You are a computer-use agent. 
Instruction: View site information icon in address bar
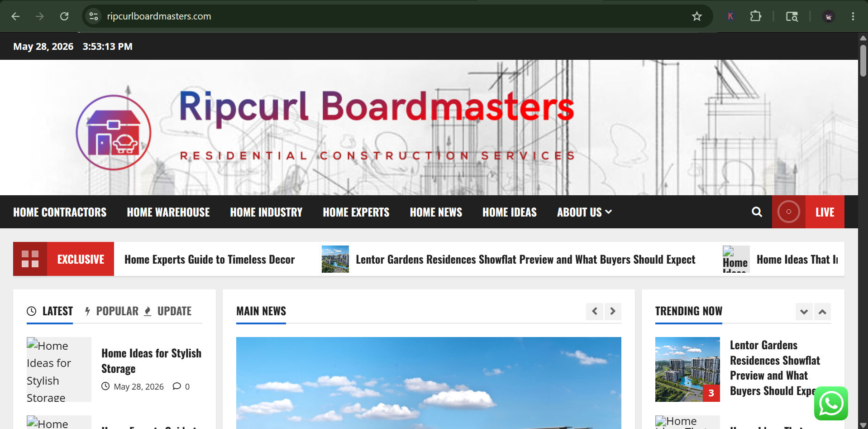click(x=94, y=16)
